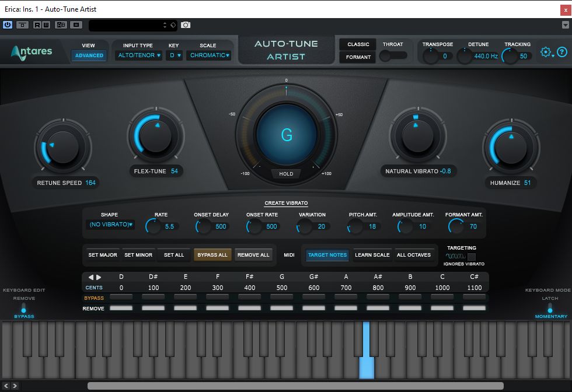Click the Onset Delay knob

[203, 226]
